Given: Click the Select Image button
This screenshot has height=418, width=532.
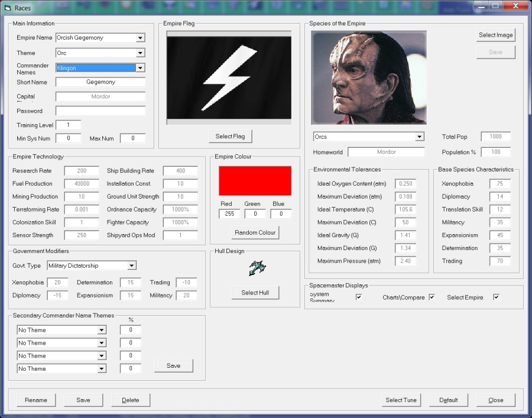Looking at the screenshot, I should pos(496,35).
